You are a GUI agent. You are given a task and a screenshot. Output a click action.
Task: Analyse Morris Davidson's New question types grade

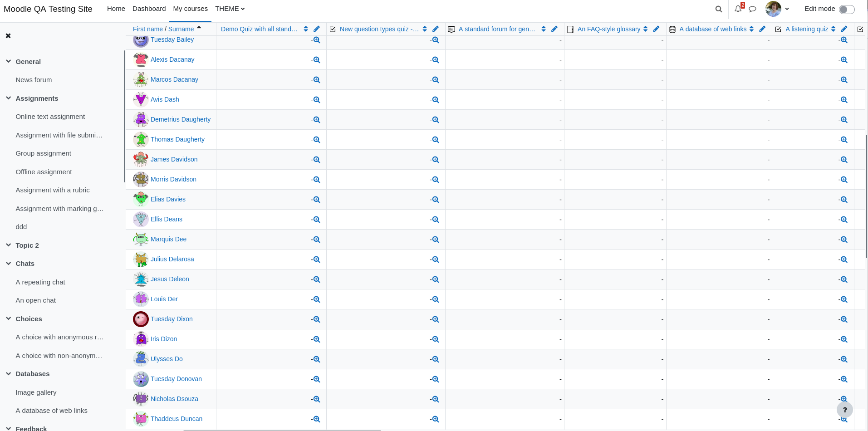(436, 180)
